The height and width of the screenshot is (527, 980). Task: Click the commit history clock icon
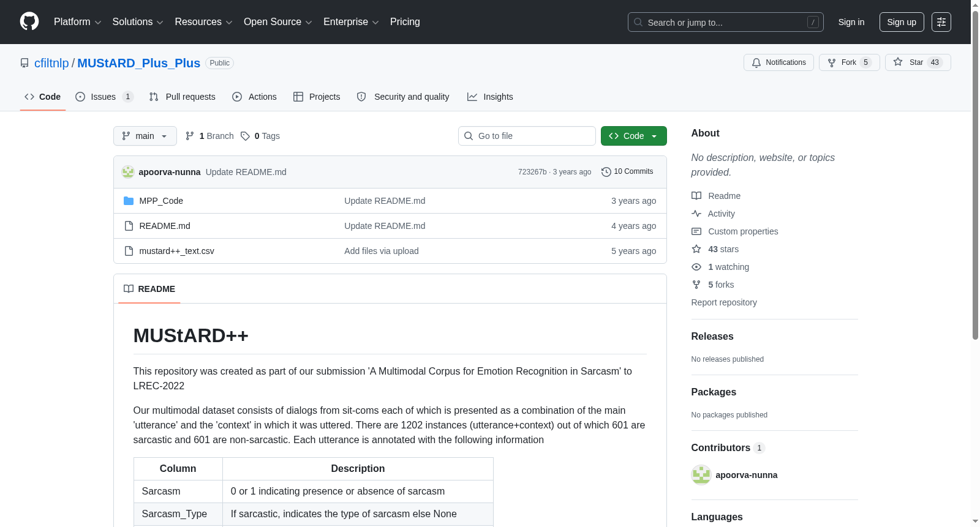click(x=606, y=172)
